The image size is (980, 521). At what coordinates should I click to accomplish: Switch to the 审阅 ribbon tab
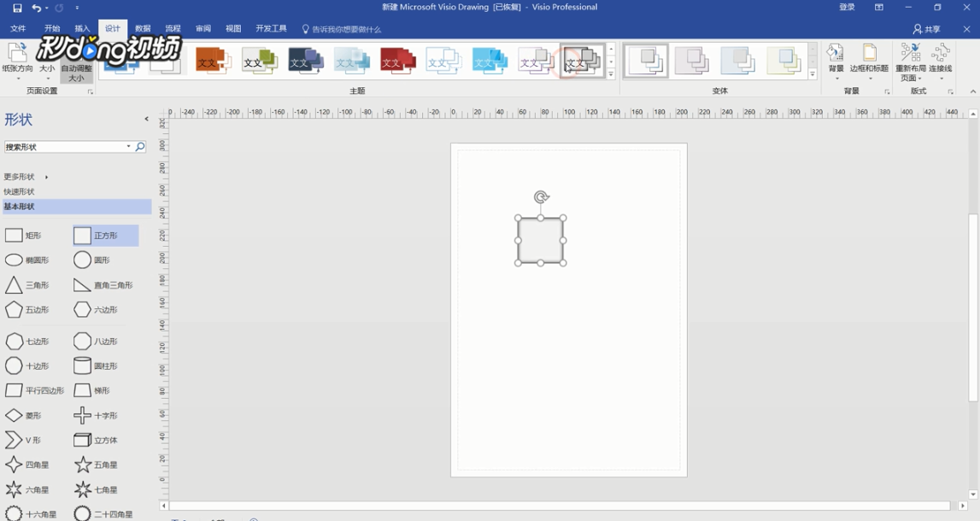tap(203, 29)
